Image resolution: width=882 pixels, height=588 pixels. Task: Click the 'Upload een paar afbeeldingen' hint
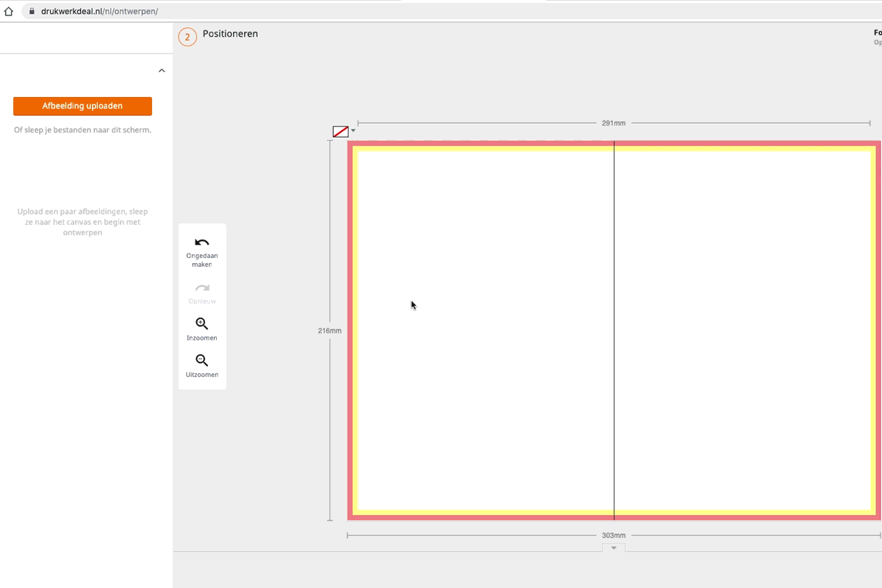tap(82, 222)
